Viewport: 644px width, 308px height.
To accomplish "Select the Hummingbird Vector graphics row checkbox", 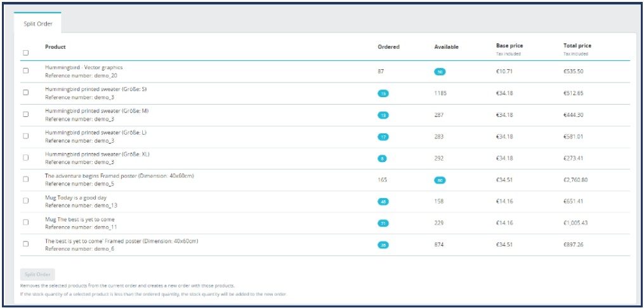I will [26, 71].
